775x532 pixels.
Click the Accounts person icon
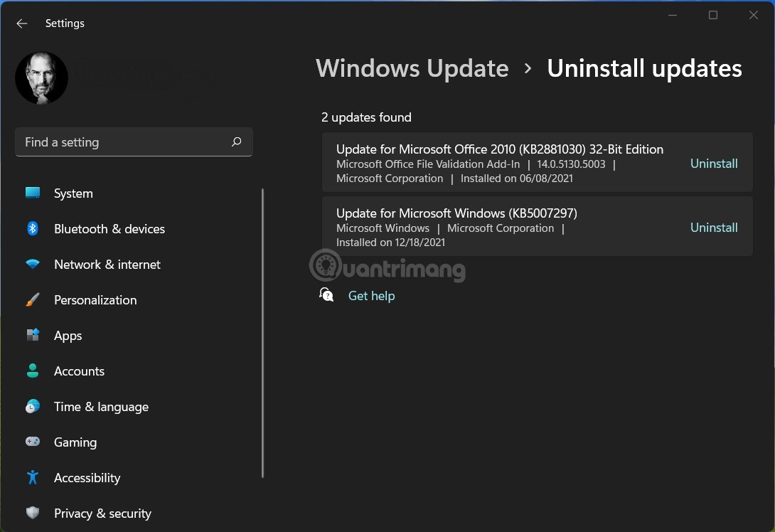pyautogui.click(x=33, y=371)
